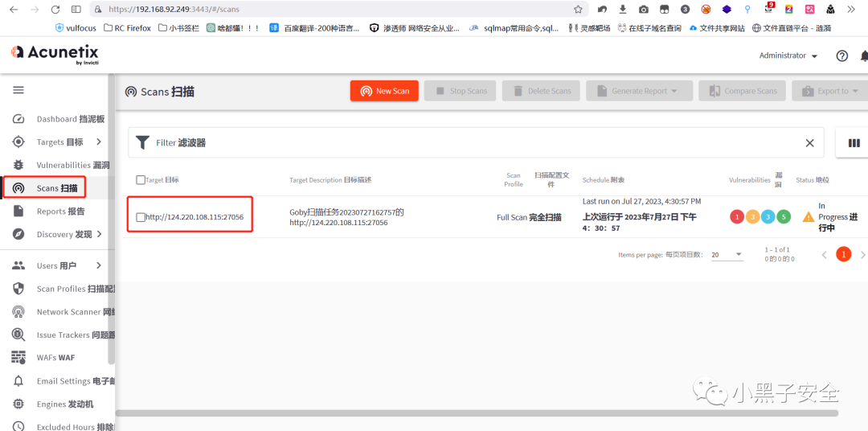This screenshot has height=431, width=868.
Task: Toggle the browser sidebar panel icon
Action: [x=76, y=10]
